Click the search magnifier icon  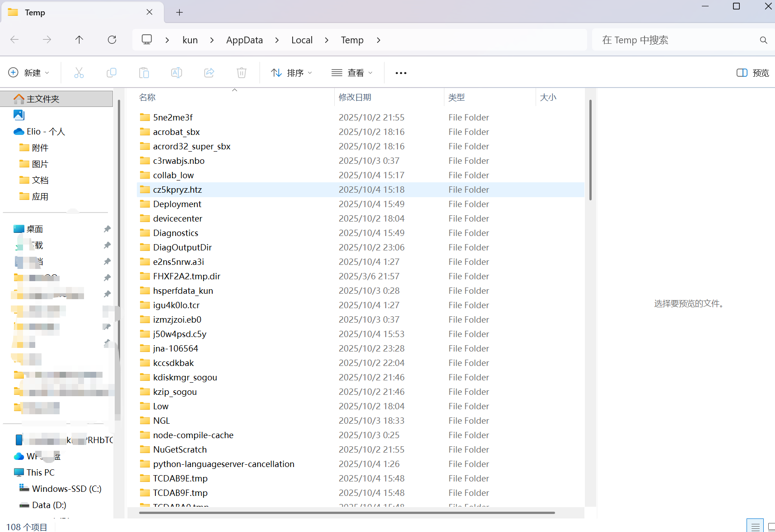(x=763, y=40)
